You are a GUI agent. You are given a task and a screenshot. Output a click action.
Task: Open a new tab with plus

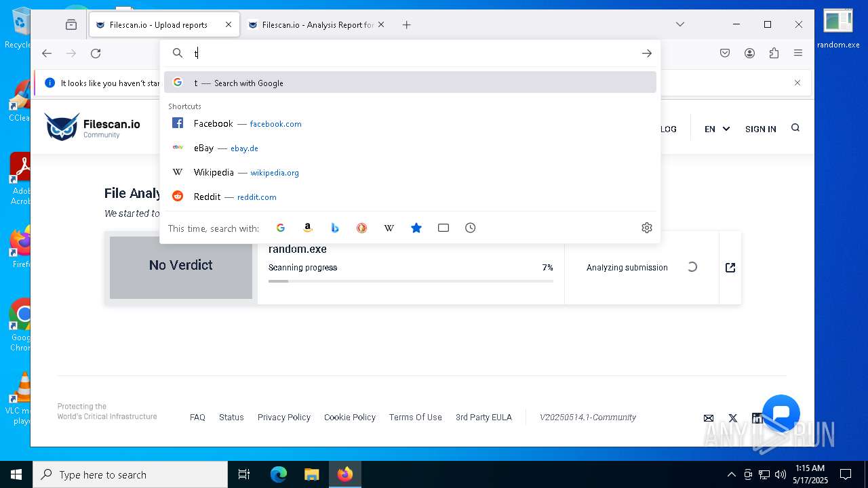(406, 24)
